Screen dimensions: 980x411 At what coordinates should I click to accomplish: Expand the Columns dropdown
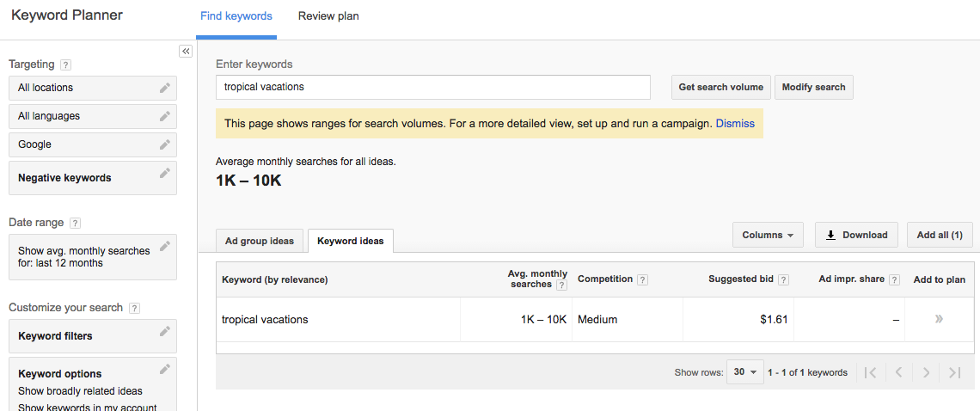point(768,235)
